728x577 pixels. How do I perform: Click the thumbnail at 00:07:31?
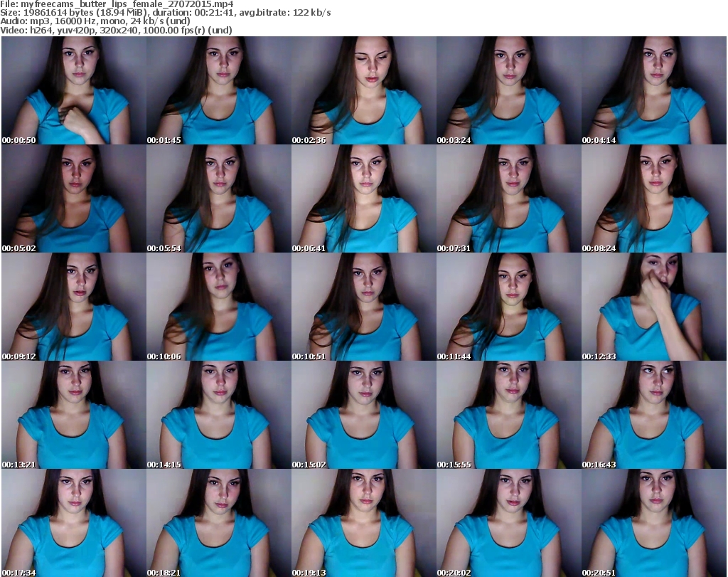click(508, 198)
